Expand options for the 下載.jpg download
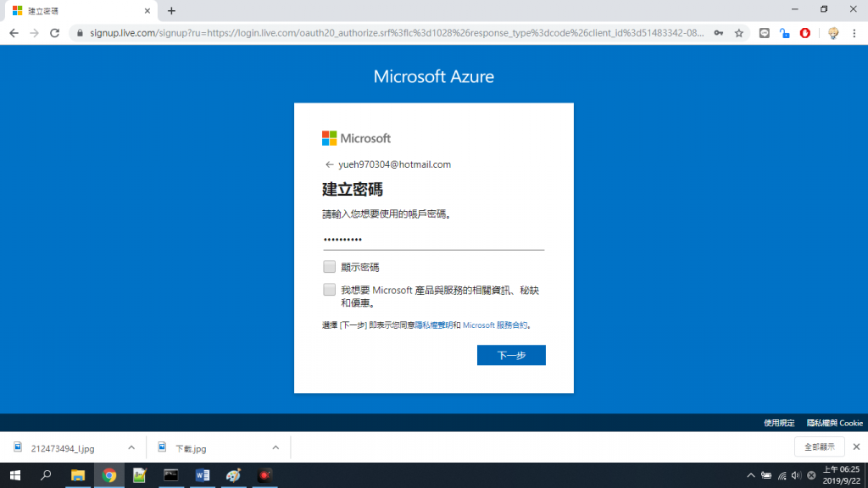This screenshot has width=868, height=488. 275,447
